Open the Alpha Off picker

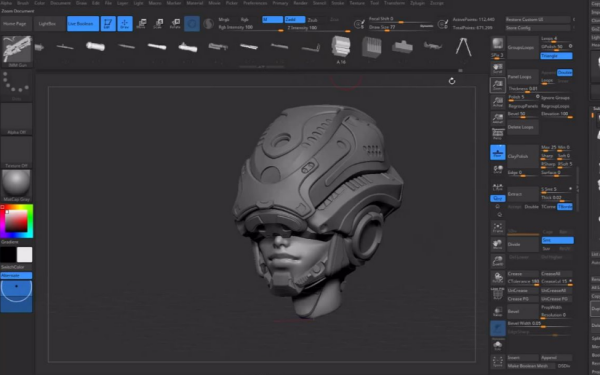(x=16, y=119)
